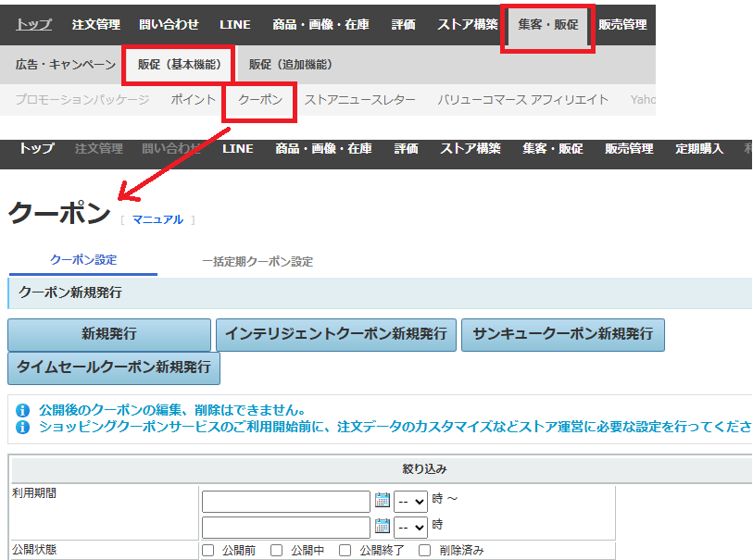The width and height of the screenshot is (753, 560).
Task: Open calendar picker for end date
Action: pos(383,527)
